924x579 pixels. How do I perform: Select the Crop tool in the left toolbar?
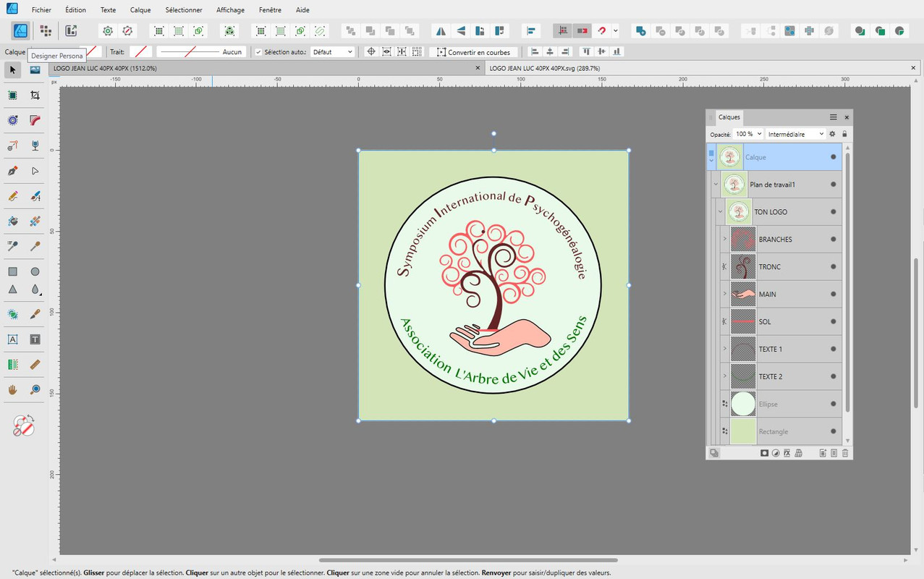click(x=35, y=95)
